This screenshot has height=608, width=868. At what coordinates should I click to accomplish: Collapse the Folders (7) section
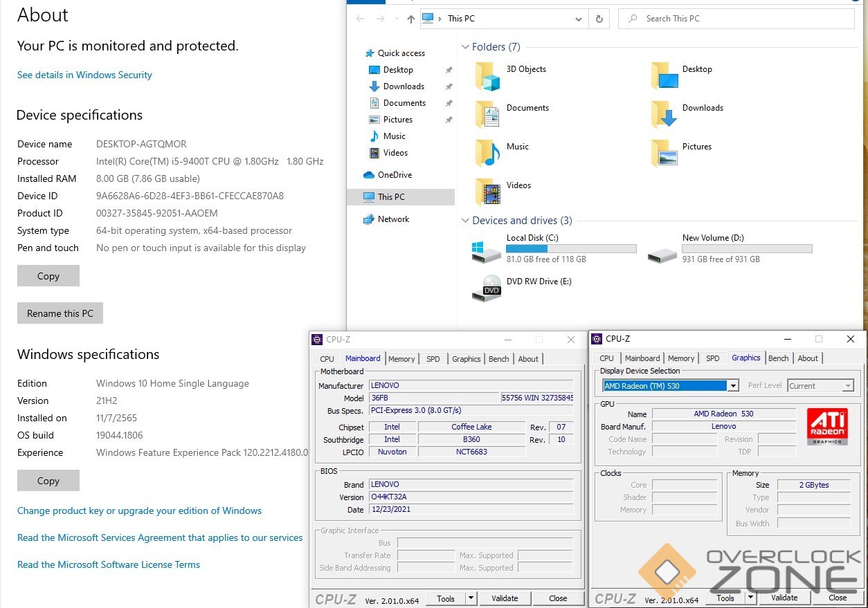pos(465,47)
